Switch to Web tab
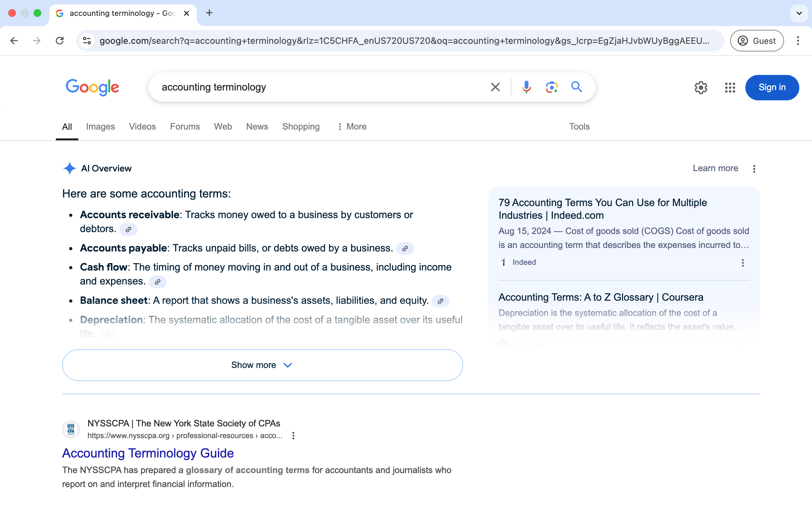The height and width of the screenshot is (508, 812). click(x=223, y=127)
